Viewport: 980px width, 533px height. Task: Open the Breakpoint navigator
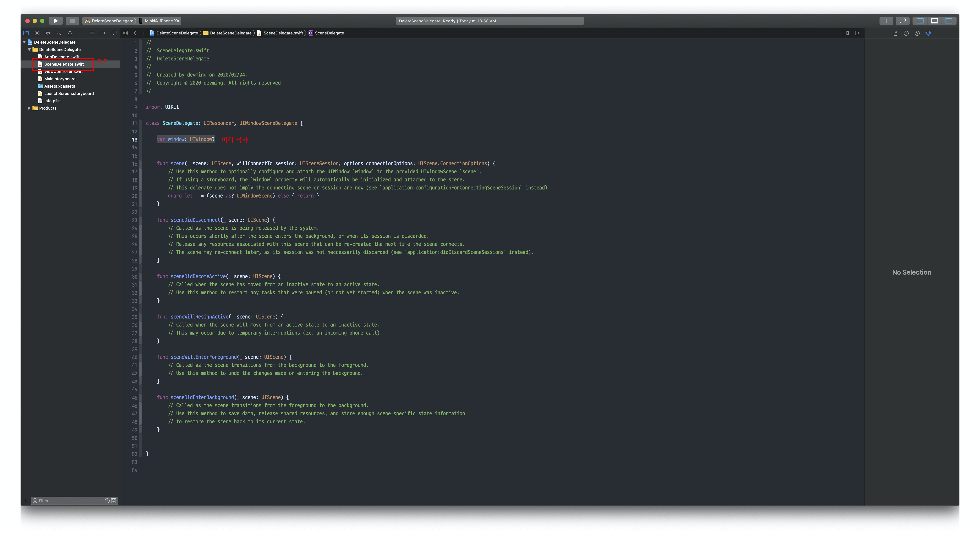pos(103,33)
